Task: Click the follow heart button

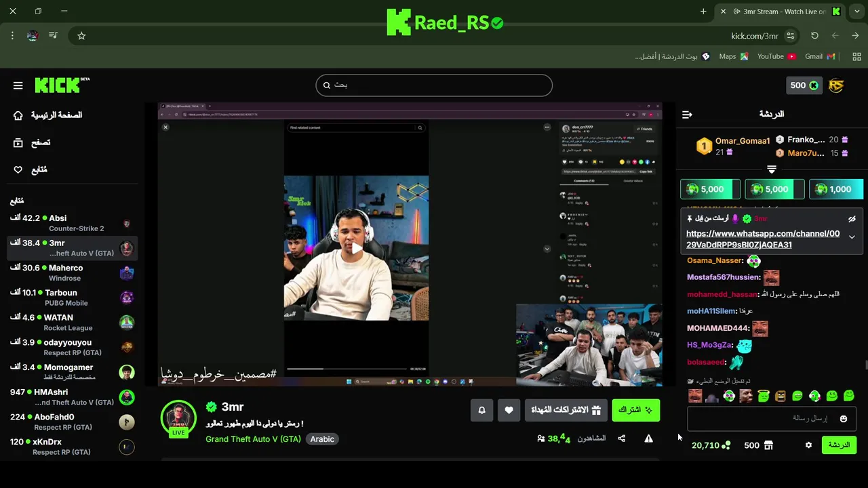Action: 509,410
